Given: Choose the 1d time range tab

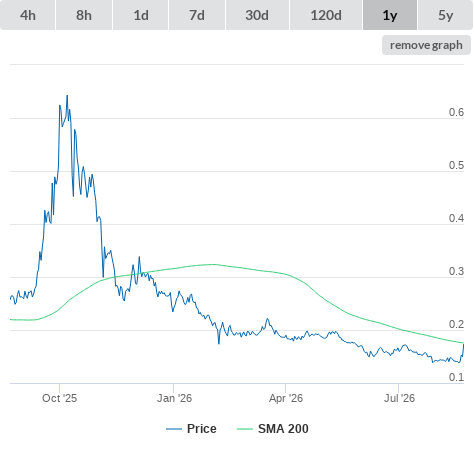Looking at the screenshot, I should [141, 15].
